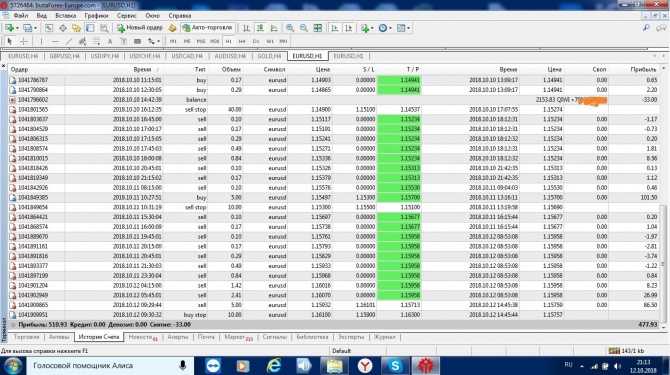Open the Navigator panel icon
The image size is (670, 375).
76,28
